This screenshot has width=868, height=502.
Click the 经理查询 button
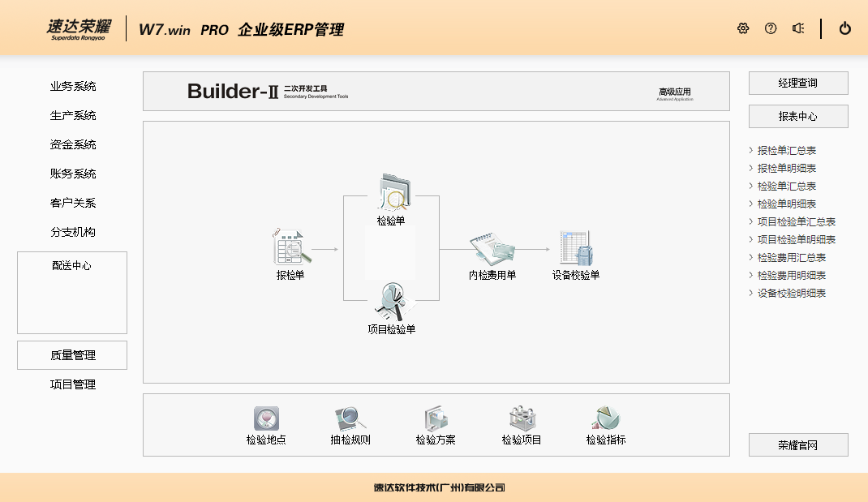point(798,83)
